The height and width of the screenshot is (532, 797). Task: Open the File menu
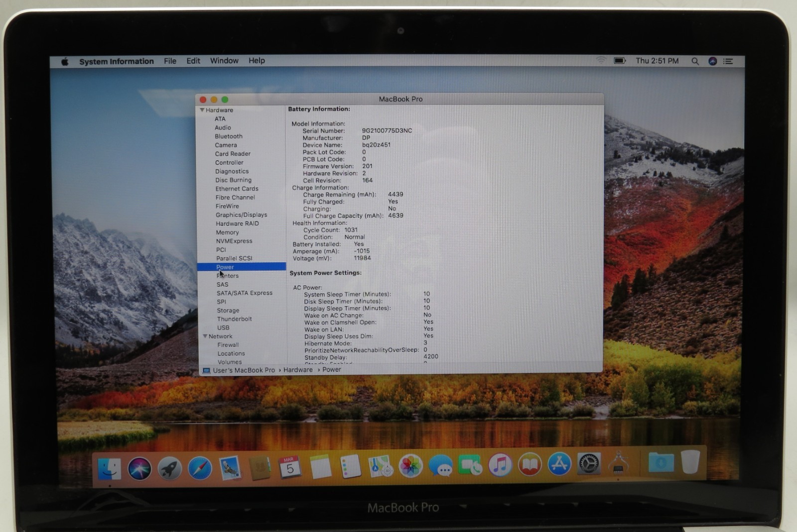170,61
